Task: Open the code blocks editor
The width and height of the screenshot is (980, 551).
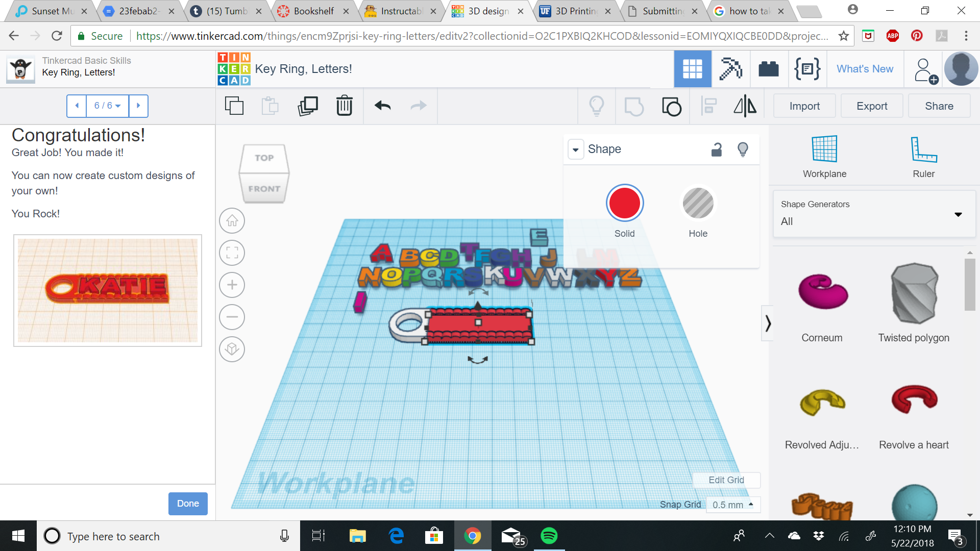Action: click(807, 69)
